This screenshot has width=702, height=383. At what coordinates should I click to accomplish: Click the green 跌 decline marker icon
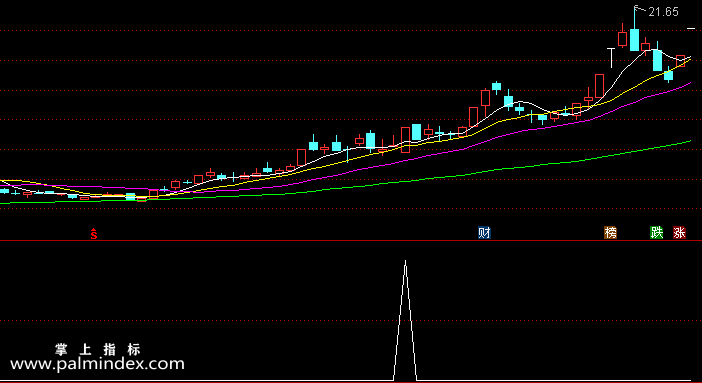[657, 233]
